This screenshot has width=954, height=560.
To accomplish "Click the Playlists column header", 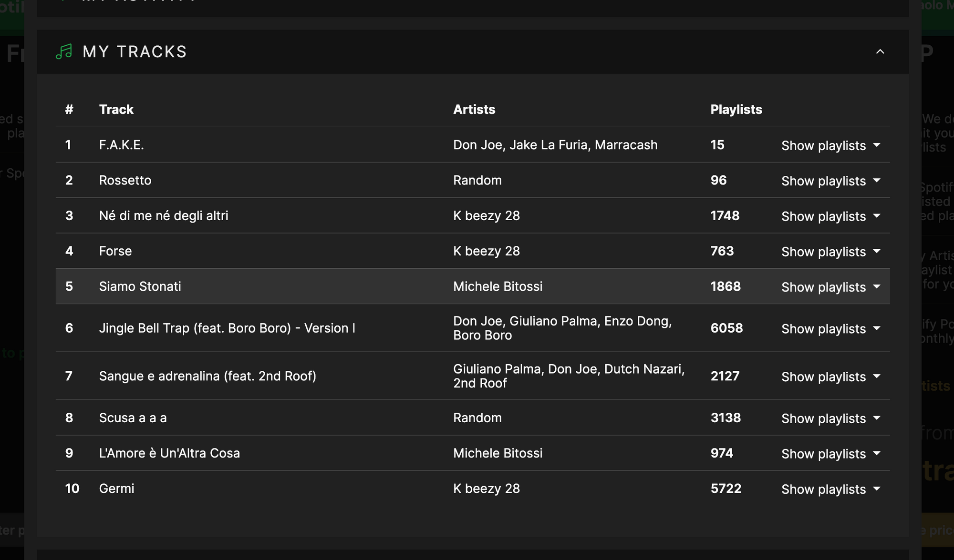I will point(736,109).
